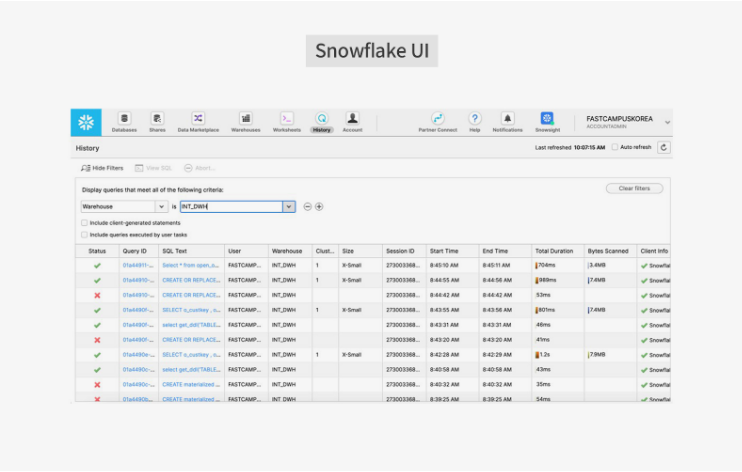This screenshot has height=472, width=742.
Task: Click the History page title
Action: click(x=88, y=148)
